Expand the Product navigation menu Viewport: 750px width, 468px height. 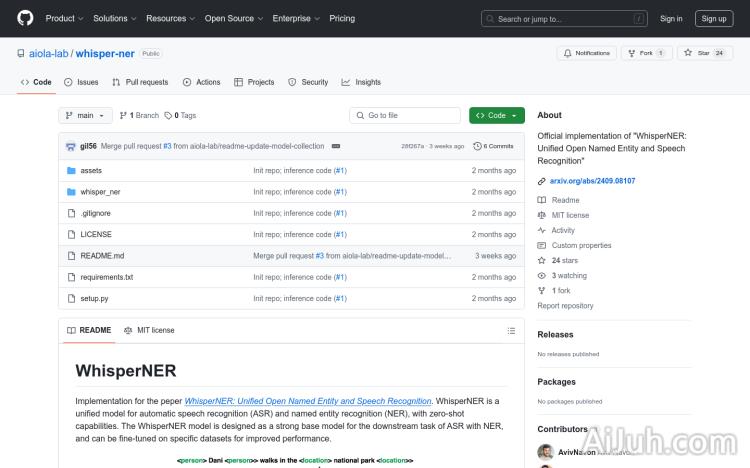pos(64,18)
